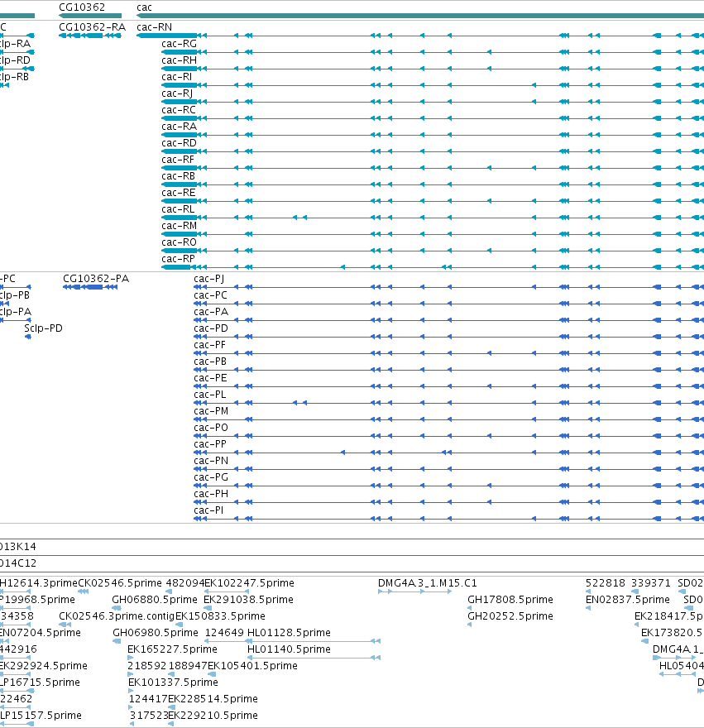This screenshot has height=728, width=704.
Task: Click the Sclp-PD protein label
Action: tap(43, 328)
